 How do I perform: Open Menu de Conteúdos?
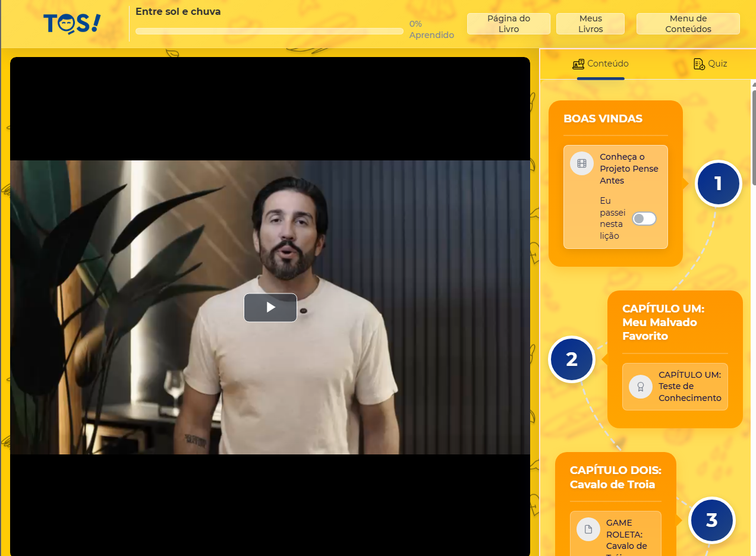[x=688, y=24]
